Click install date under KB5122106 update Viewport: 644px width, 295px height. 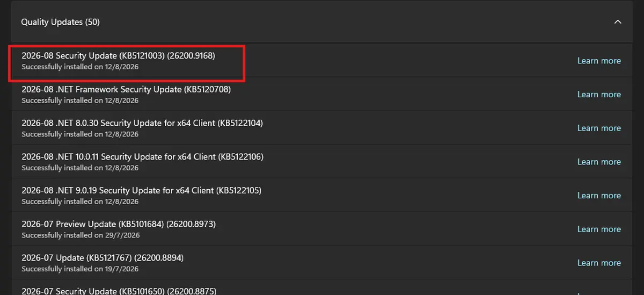80,168
